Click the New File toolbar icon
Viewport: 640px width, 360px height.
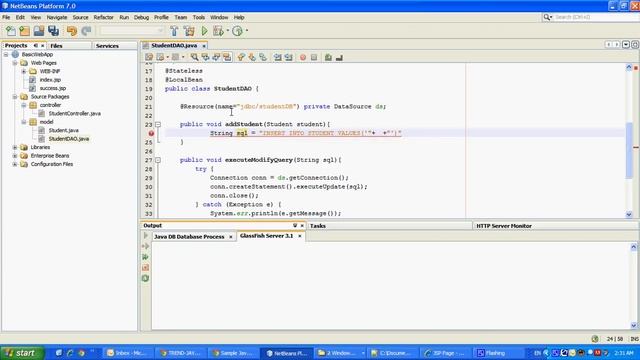(x=11, y=31)
